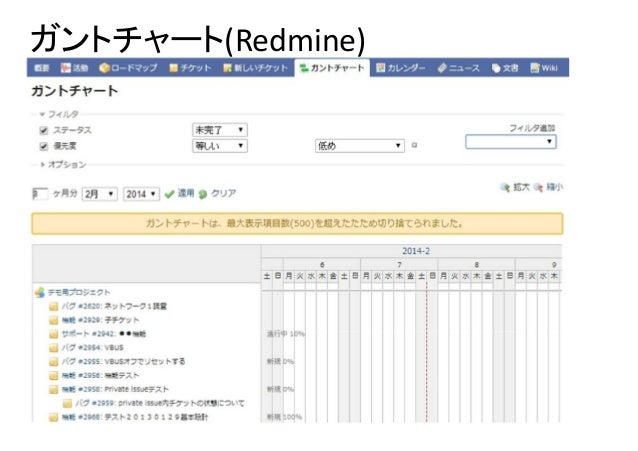Image resolution: width=638 pixels, height=451 pixels.
Task: Open child ticket バグ #2959
Action: tap(160, 403)
